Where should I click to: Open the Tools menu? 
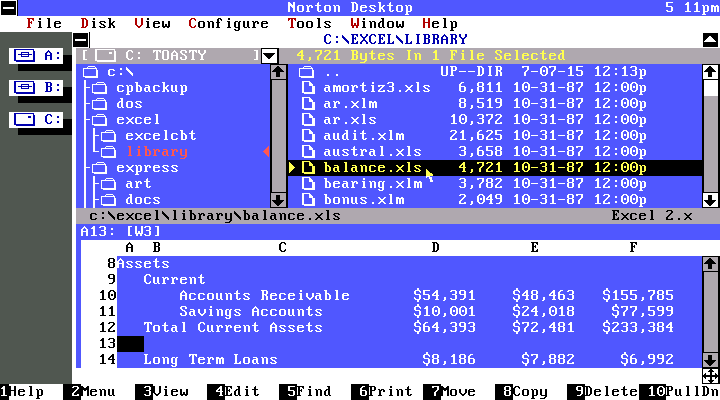coord(309,23)
